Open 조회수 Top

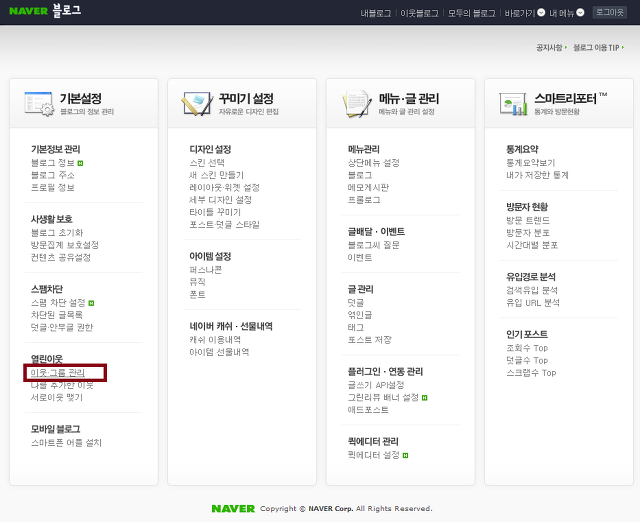coord(527,348)
